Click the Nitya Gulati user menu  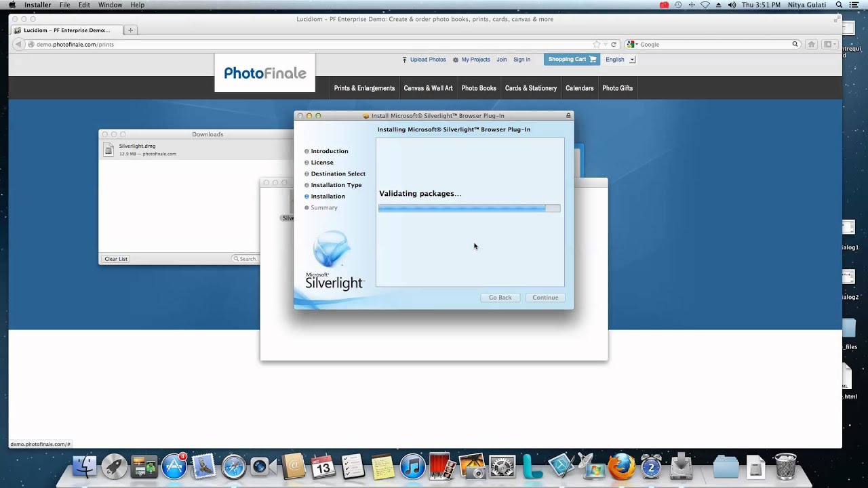tap(807, 5)
